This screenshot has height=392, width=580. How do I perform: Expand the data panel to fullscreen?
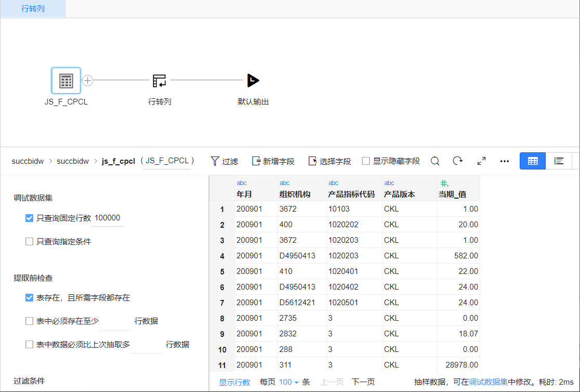(x=481, y=161)
